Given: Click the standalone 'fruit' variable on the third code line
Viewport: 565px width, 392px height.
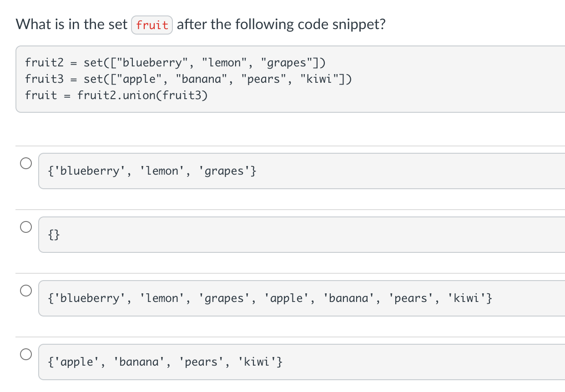Looking at the screenshot, I should coord(41,96).
